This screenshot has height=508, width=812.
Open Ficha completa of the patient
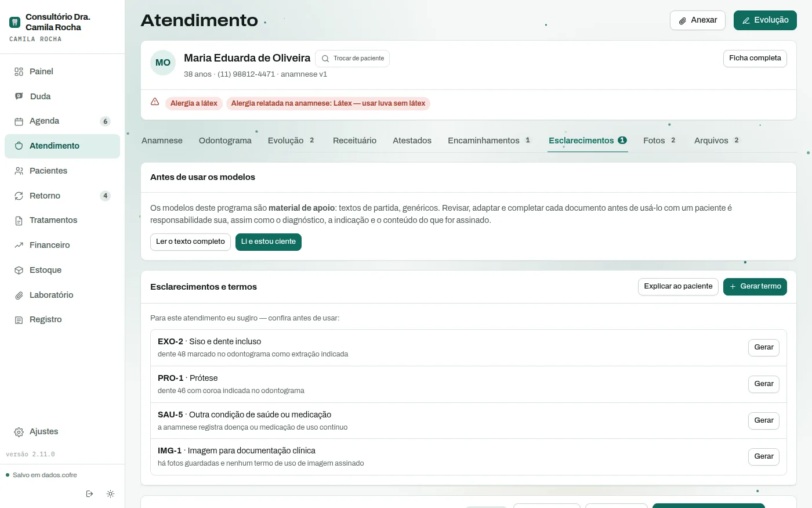pos(755,59)
